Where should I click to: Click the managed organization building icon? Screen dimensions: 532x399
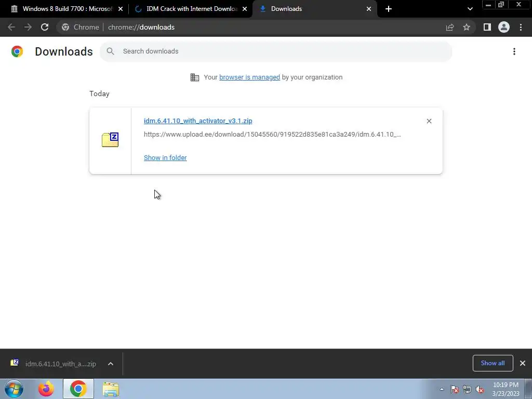pos(195,77)
